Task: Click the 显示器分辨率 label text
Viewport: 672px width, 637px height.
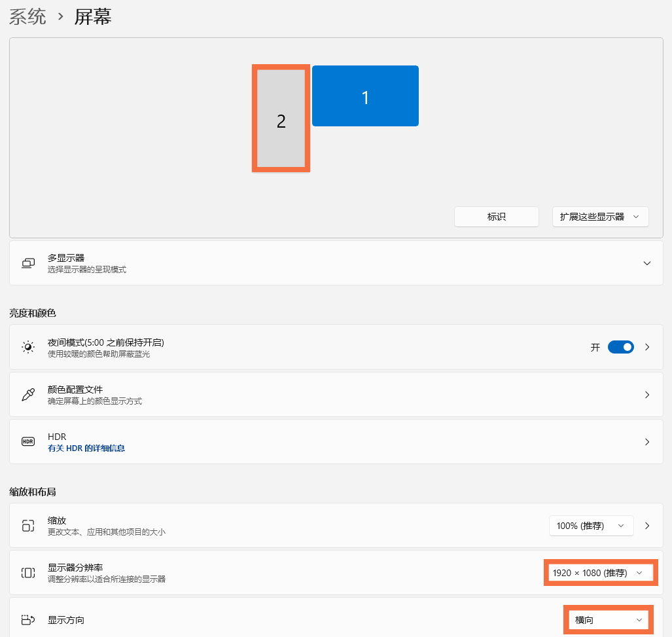Action: (75, 568)
